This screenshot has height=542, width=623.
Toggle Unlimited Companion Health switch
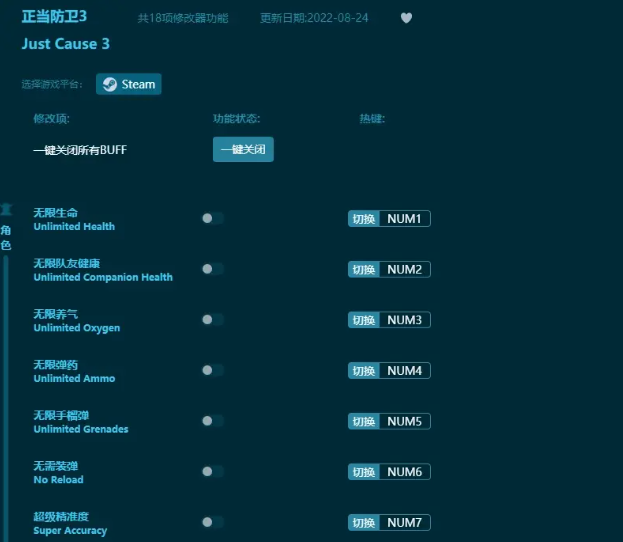[x=213, y=269]
